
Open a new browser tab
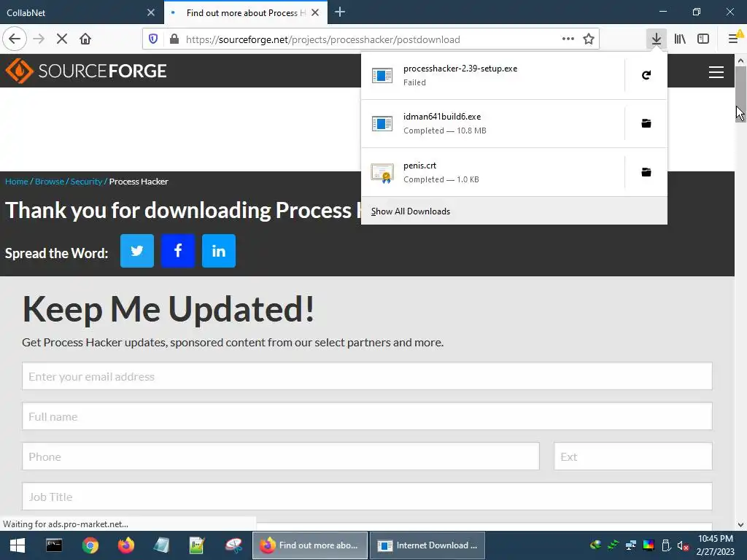click(340, 12)
